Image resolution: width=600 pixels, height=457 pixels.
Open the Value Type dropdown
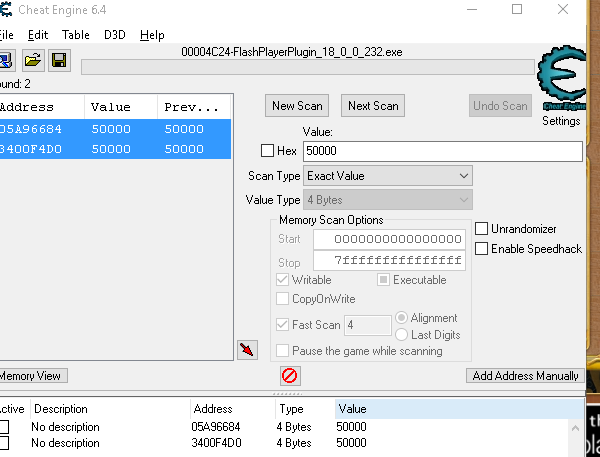pos(388,200)
